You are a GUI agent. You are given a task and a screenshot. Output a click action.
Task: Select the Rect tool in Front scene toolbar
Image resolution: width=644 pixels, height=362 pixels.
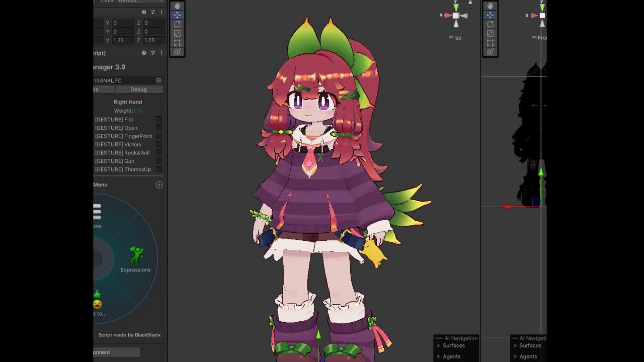point(490,43)
